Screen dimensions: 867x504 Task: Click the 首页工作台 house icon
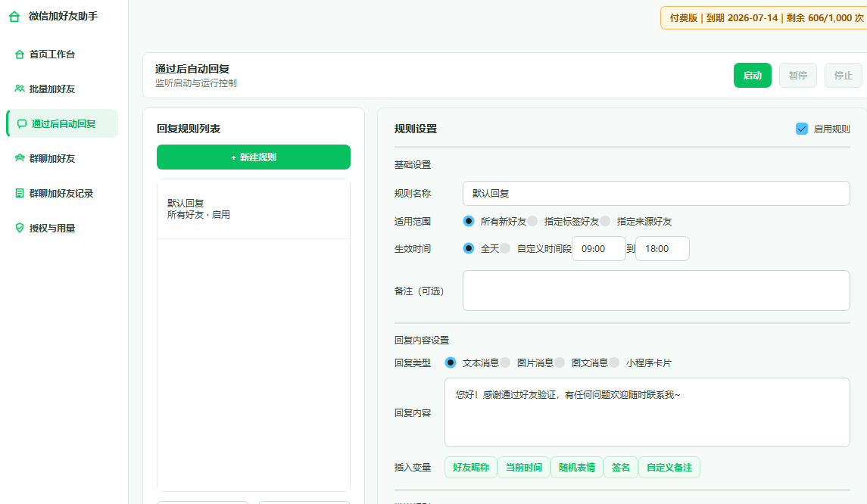coord(20,54)
